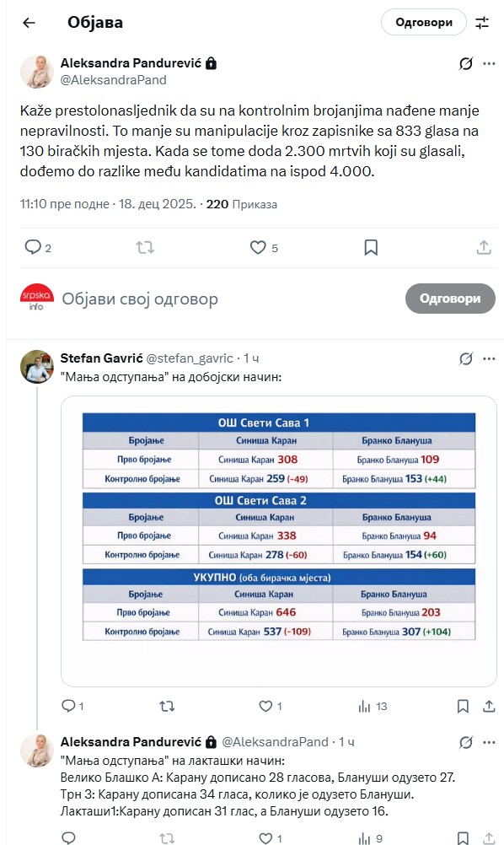Image resolution: width=504 pixels, height=845 pixels.
Task: Repost Aleksandra Pandurević's main post
Action: (146, 248)
